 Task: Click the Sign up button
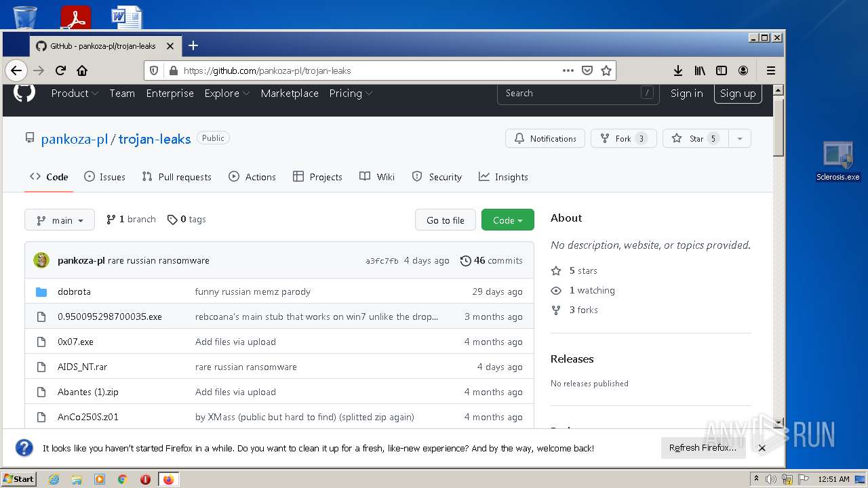738,94
